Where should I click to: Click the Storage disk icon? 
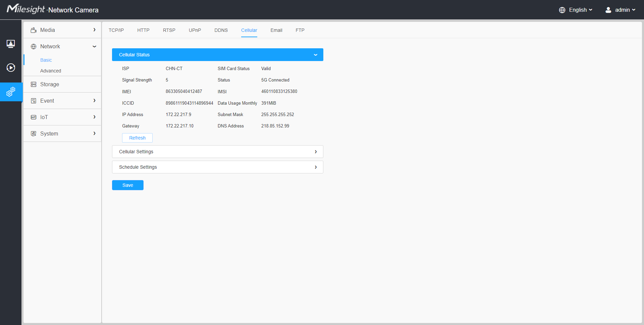pos(34,85)
